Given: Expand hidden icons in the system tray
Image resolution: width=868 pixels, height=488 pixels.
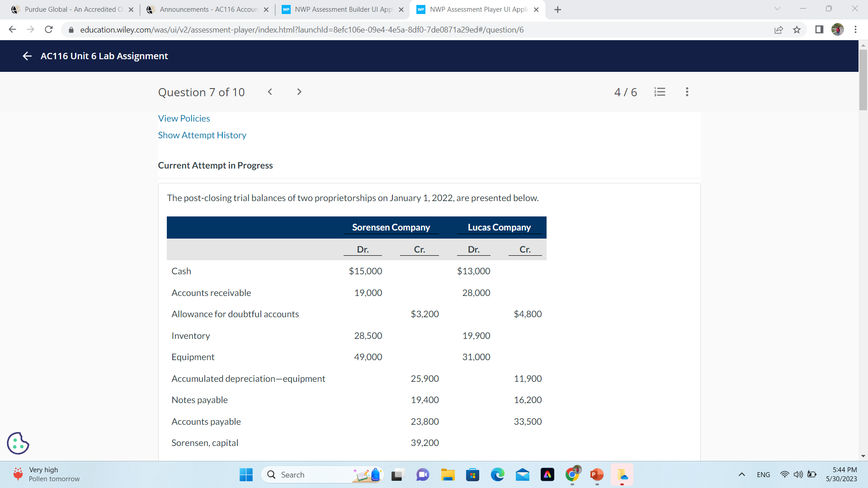Looking at the screenshot, I should (741, 474).
